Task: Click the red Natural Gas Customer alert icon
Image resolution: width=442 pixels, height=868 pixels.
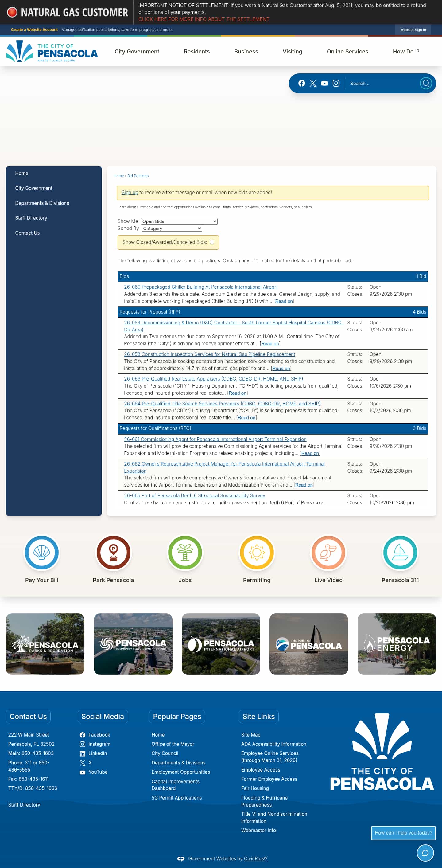Action: coord(12,12)
